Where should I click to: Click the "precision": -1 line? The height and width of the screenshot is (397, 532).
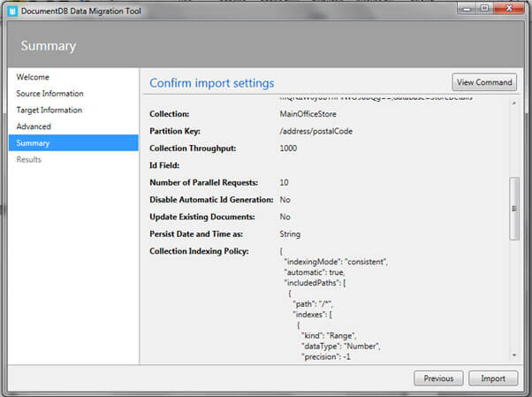click(x=326, y=357)
